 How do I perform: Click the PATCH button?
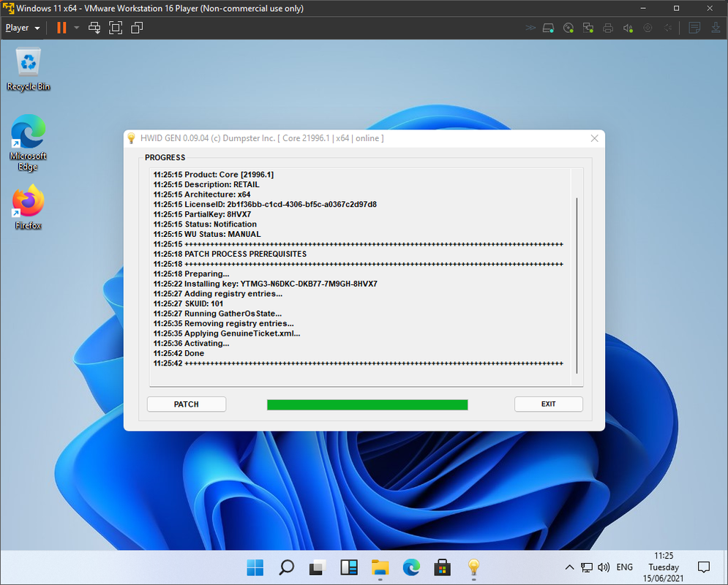[x=186, y=404]
